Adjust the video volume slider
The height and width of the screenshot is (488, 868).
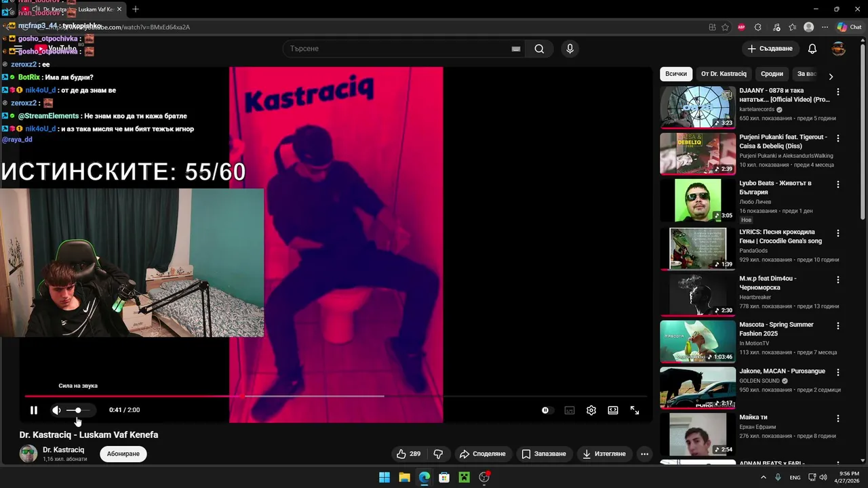[79, 410]
